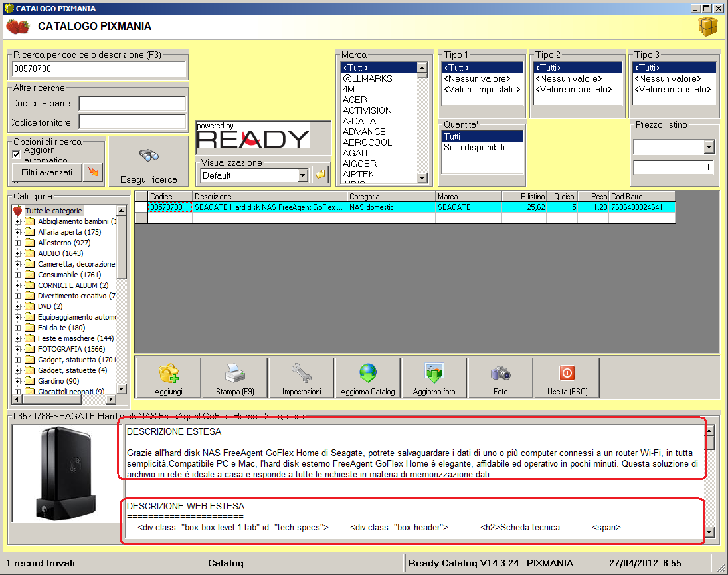Click the Stampa (F9) printer button
The height and width of the screenshot is (575, 728).
[235, 378]
